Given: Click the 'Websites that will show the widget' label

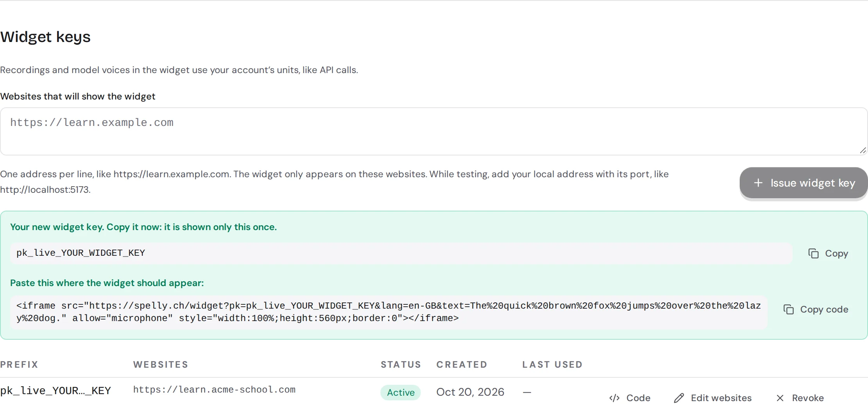Looking at the screenshot, I should tap(78, 96).
